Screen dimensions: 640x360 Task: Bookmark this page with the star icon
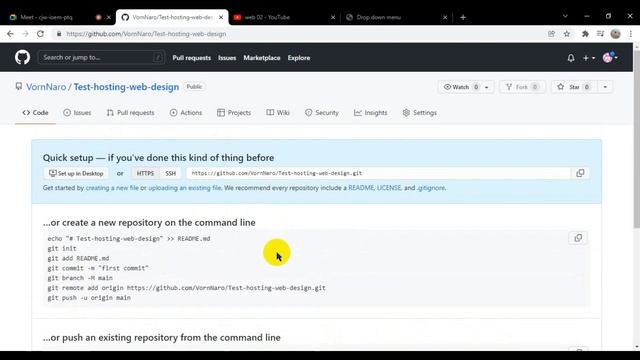pos(567,34)
